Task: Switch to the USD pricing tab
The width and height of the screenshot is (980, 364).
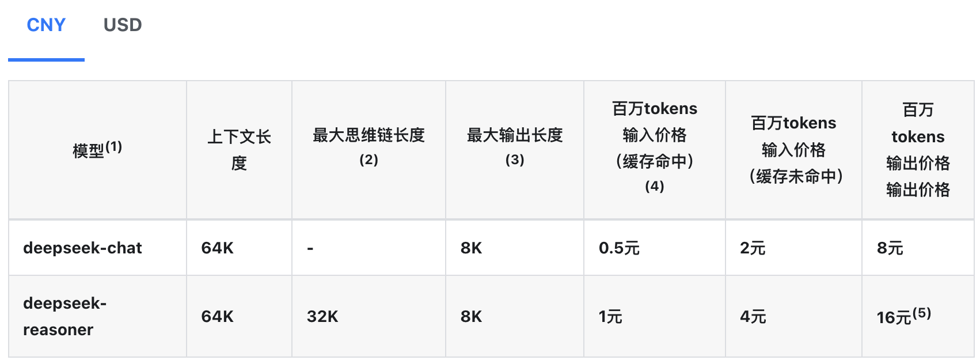Action: point(123,25)
